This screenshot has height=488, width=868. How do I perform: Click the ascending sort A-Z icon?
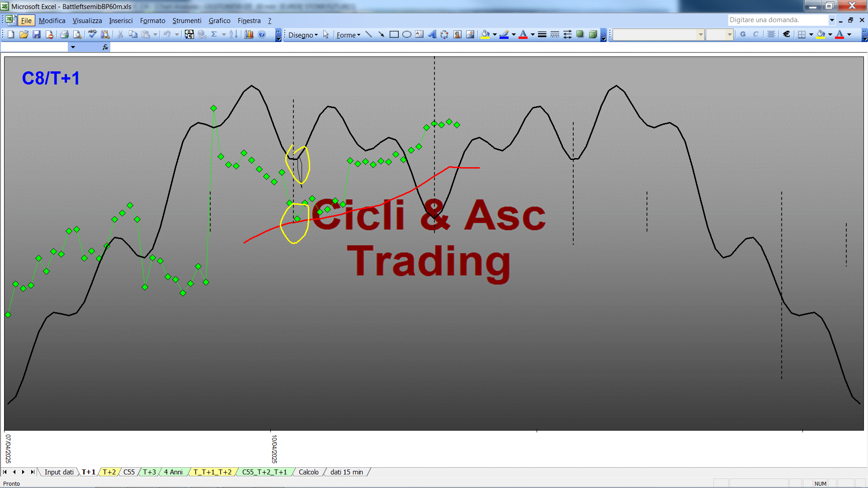(233, 34)
